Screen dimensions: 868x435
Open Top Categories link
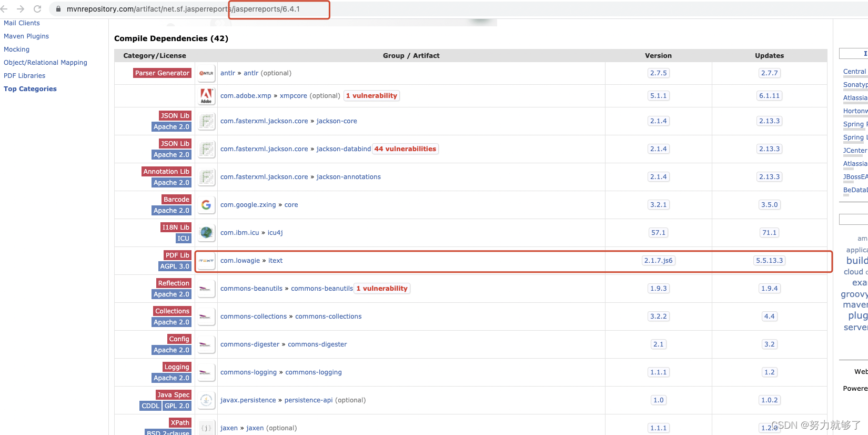(x=30, y=89)
